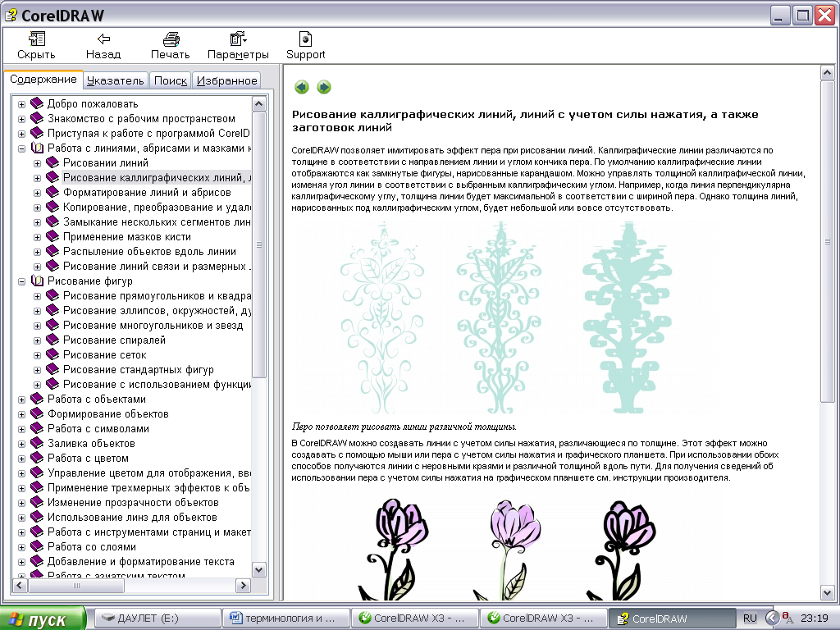Switch to терминология Word document in taskbar
Image resolution: width=840 pixels, height=630 pixels.
(x=286, y=619)
